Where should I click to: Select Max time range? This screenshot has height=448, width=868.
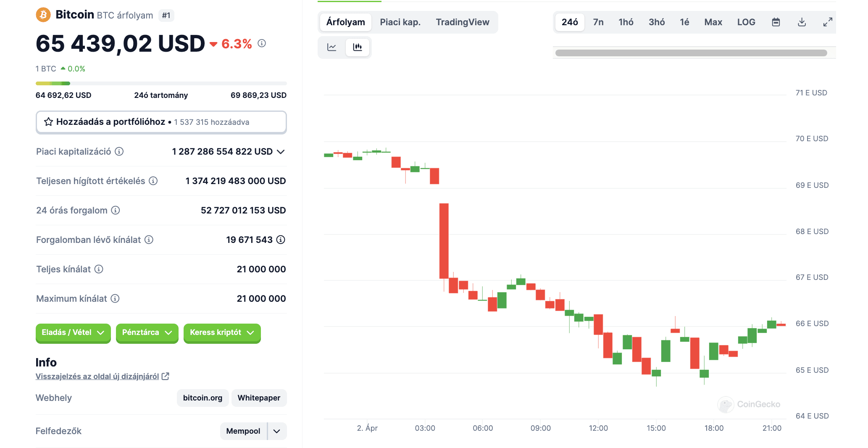pos(713,22)
